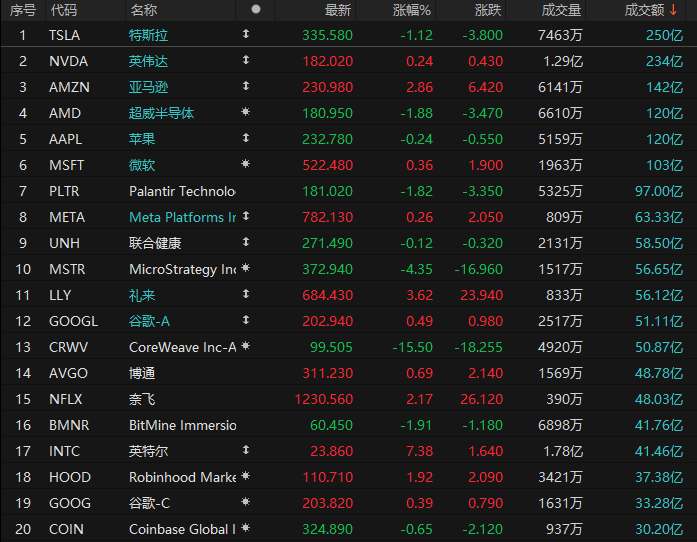
Task: Click the AVGO ticker code
Action: pyautogui.click(x=68, y=373)
